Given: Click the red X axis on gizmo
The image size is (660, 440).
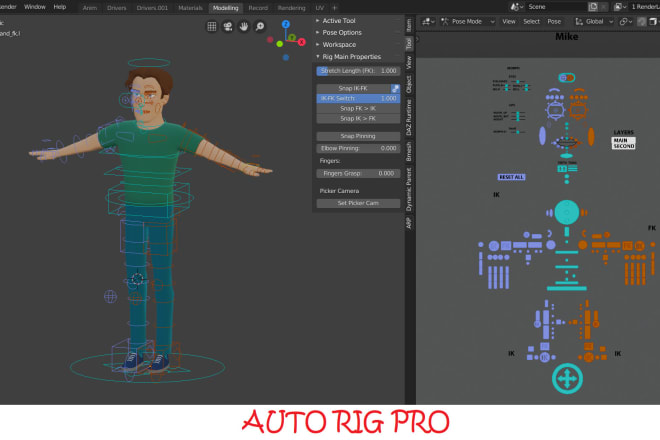Looking at the screenshot, I should tap(301, 42).
